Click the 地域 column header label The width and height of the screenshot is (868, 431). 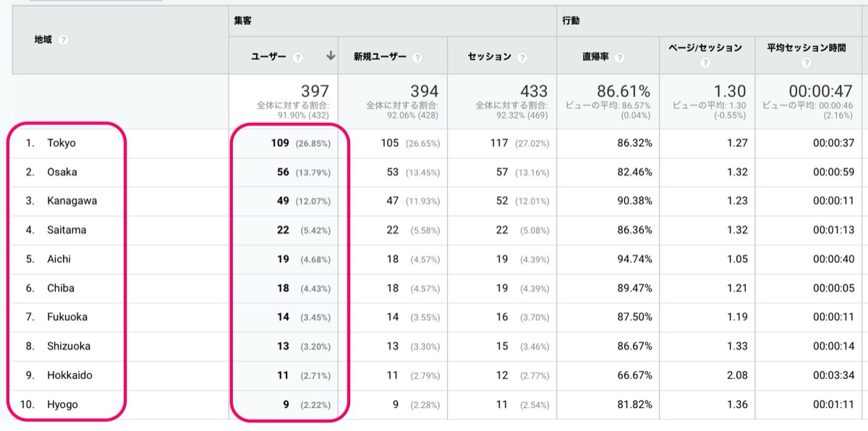[x=43, y=40]
